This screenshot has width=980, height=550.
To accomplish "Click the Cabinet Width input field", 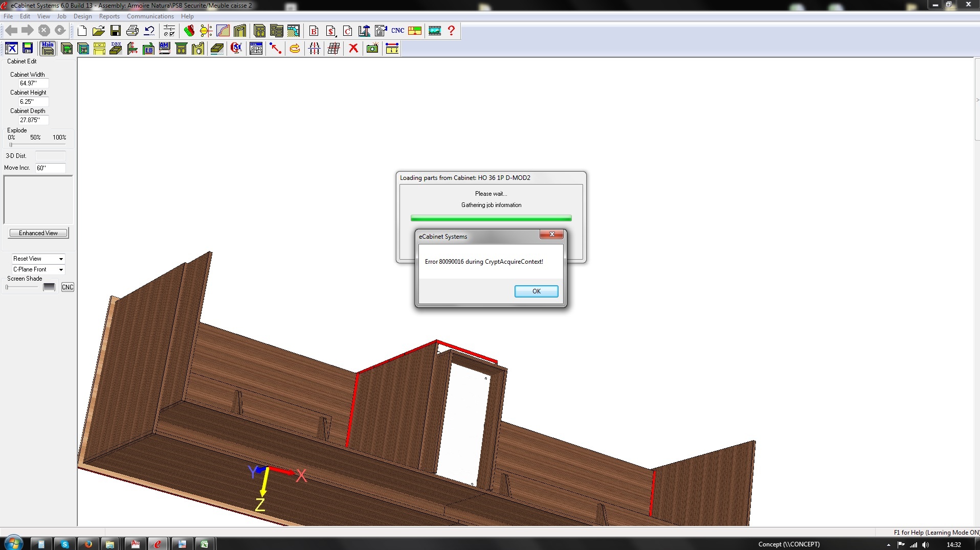I will [33, 83].
